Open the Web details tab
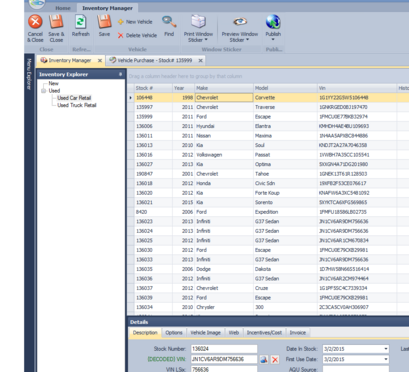409x372 pixels. click(234, 333)
